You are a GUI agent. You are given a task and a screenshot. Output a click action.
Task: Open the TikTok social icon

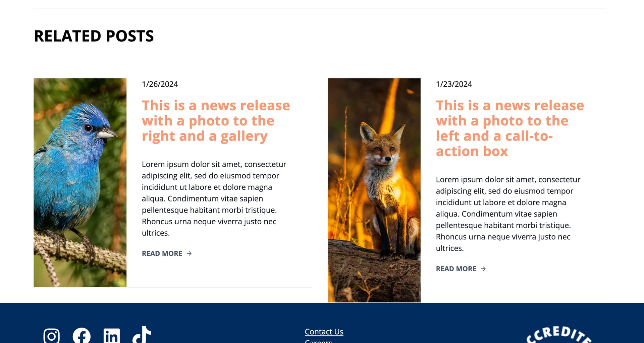tap(142, 334)
